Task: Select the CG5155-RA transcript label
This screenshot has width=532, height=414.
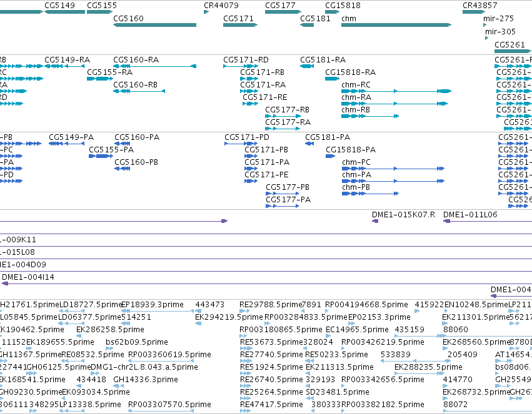Action: coord(109,72)
